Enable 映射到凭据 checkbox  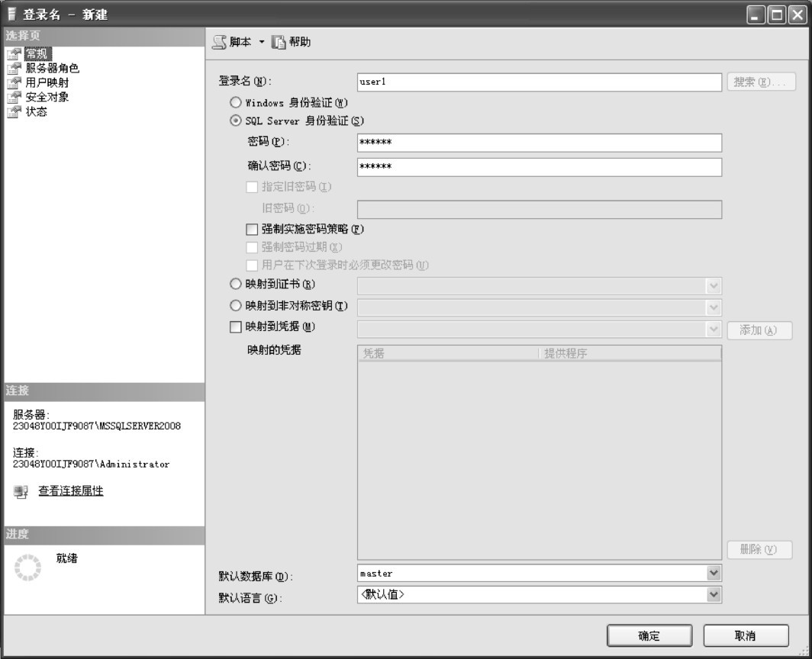point(236,326)
